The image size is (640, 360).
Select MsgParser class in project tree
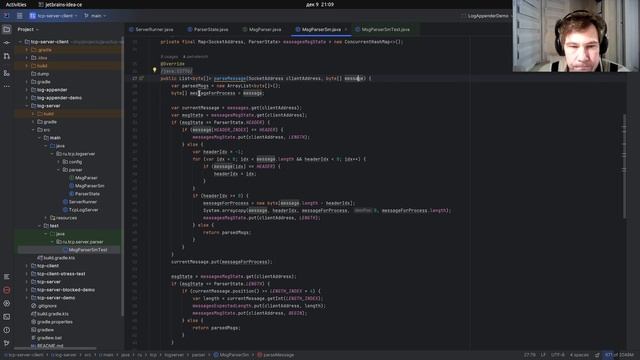[x=83, y=178]
